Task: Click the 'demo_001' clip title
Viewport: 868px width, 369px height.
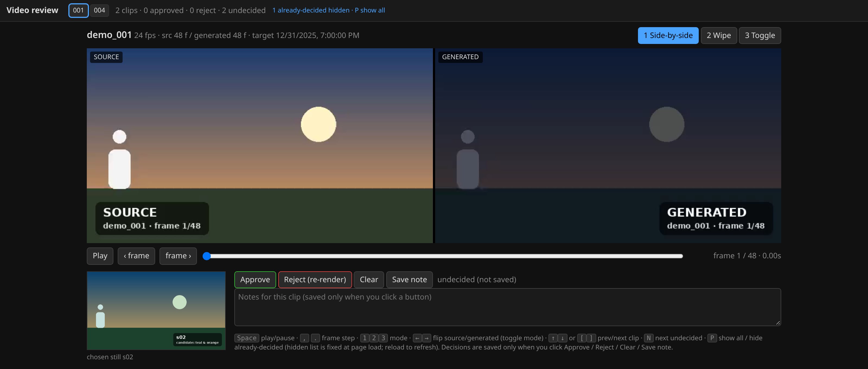Action: click(x=109, y=35)
